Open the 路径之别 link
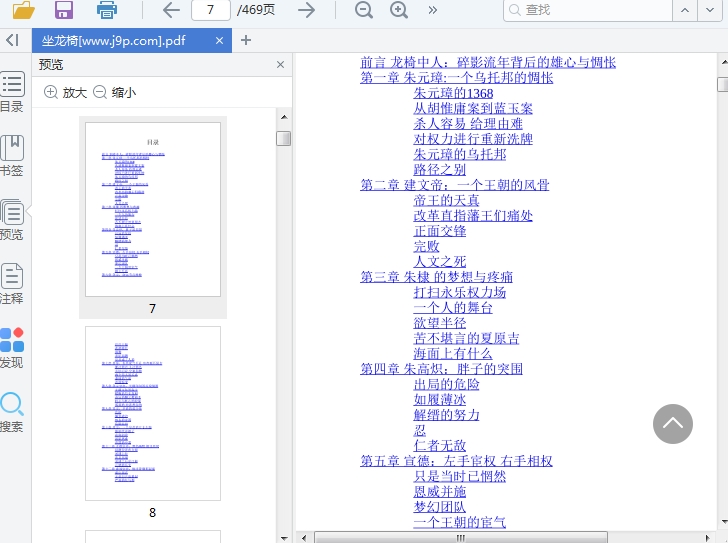This screenshot has width=728, height=543. 440,169
